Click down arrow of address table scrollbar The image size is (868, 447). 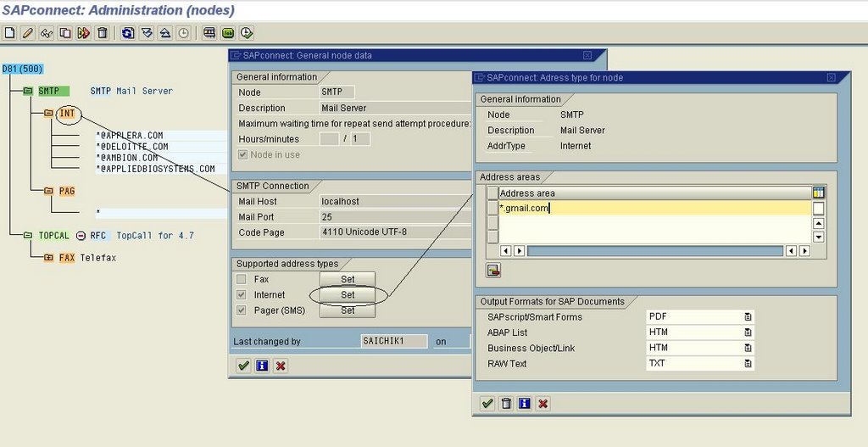click(819, 237)
